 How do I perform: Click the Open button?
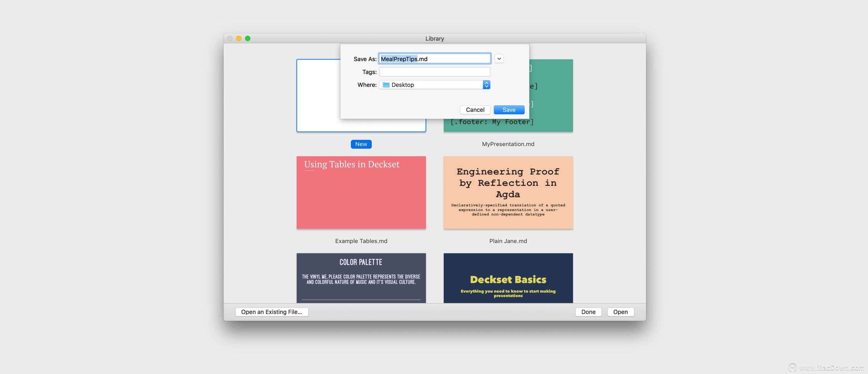pyautogui.click(x=620, y=312)
